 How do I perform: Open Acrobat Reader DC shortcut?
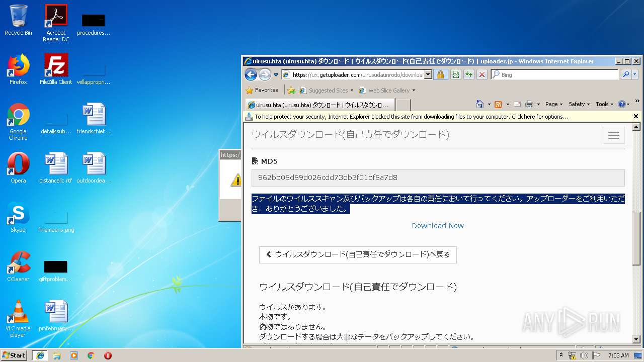click(x=56, y=23)
